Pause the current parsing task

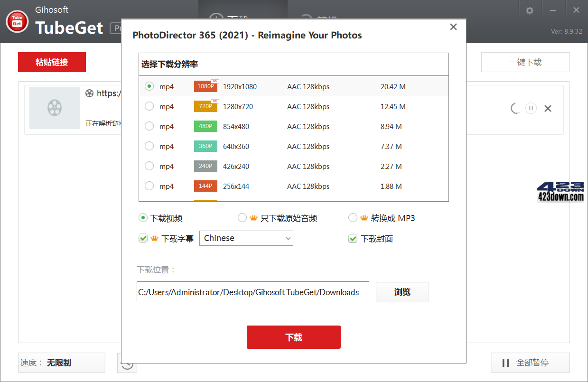[531, 108]
